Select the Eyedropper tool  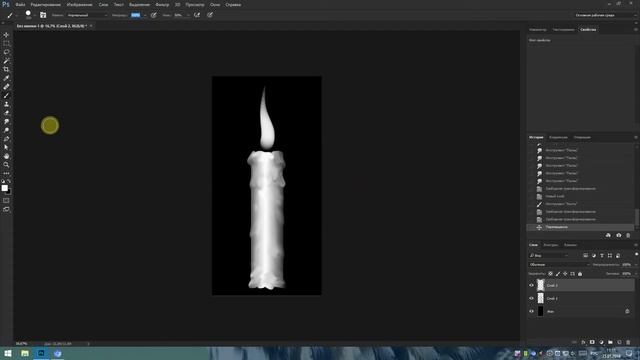(x=6, y=78)
